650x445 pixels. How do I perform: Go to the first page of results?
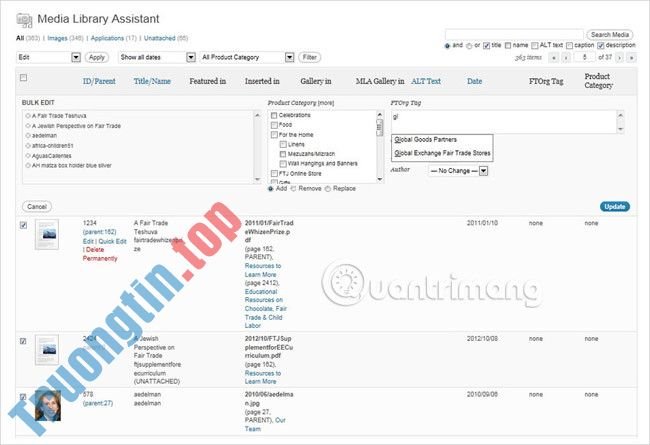554,58
